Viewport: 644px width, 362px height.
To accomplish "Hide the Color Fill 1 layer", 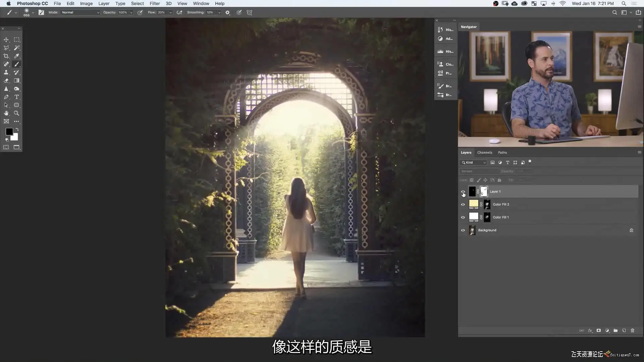I will click(463, 218).
